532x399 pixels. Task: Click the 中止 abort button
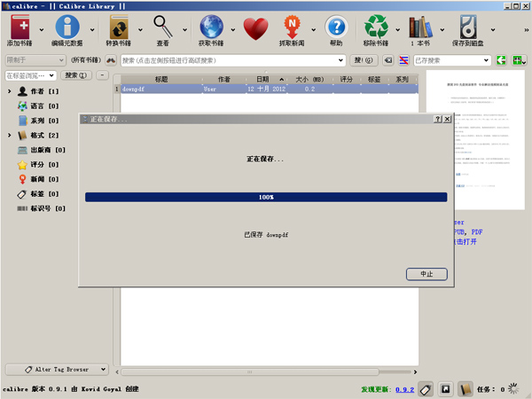tap(426, 274)
